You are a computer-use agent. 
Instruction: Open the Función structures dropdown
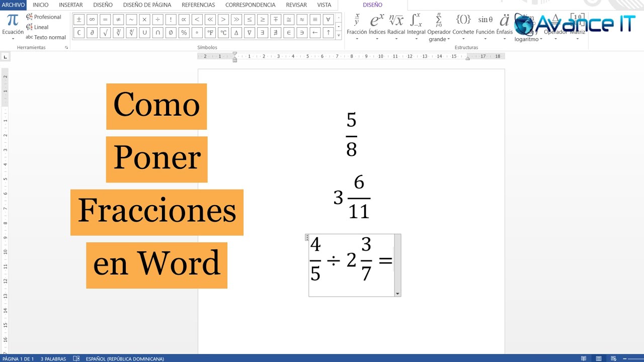(485, 27)
